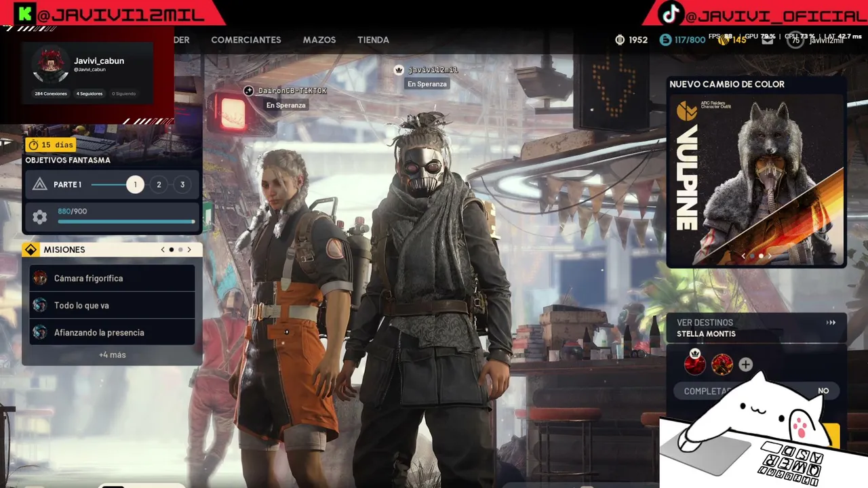Open the Cámara frigorífica mission
This screenshot has height=488, width=868.
click(113, 278)
